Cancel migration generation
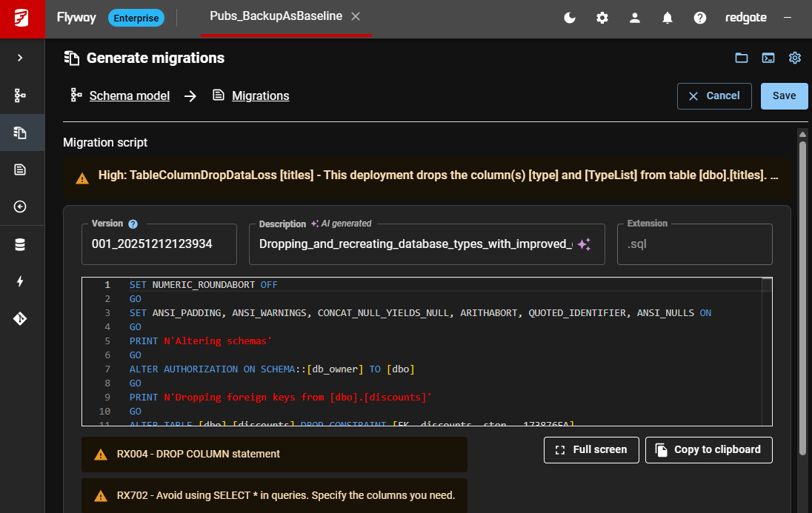 [x=714, y=95]
